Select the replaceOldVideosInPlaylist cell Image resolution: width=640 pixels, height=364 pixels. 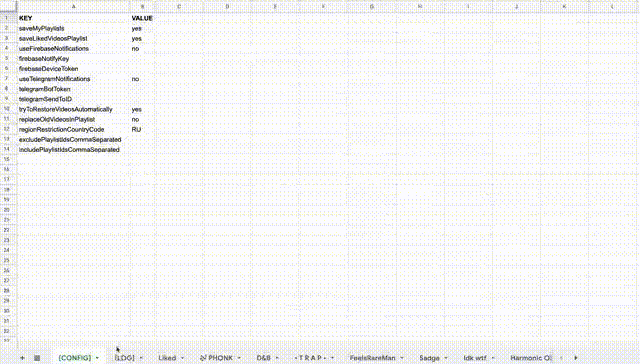click(73, 119)
